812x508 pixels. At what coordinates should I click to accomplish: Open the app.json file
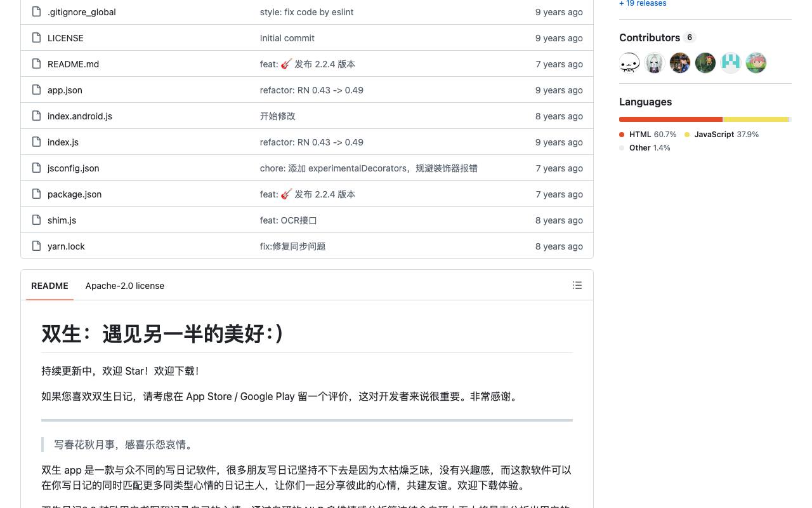coord(65,90)
